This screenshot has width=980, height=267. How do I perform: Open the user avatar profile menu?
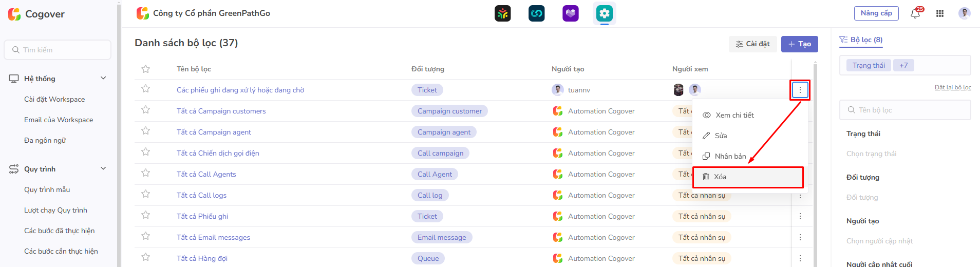(965, 13)
